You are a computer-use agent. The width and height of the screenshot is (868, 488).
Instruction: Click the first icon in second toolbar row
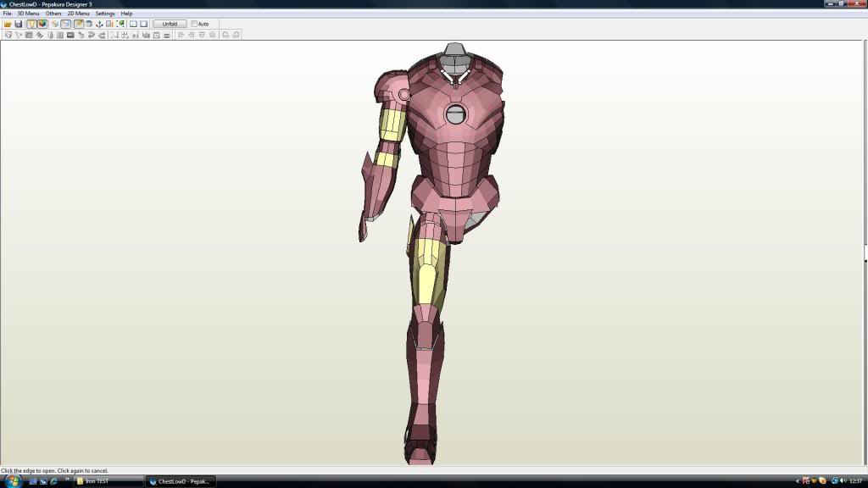[8, 35]
